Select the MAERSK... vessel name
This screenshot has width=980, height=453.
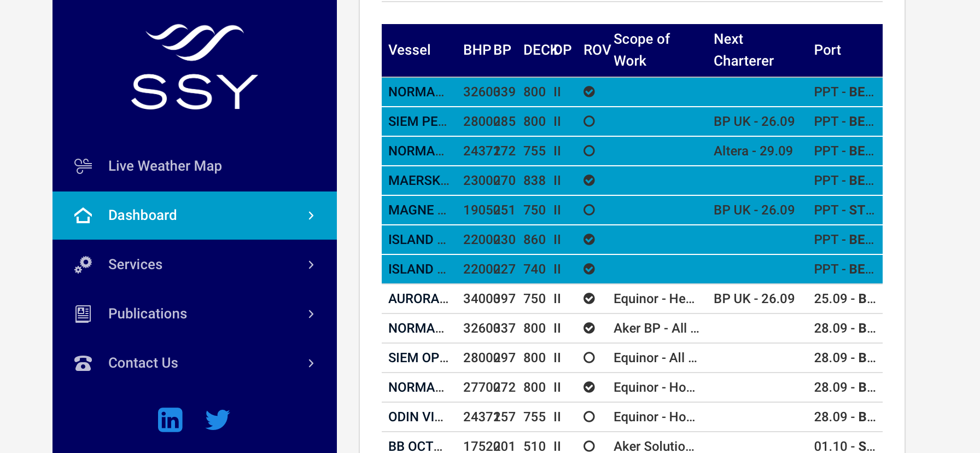pos(418,181)
